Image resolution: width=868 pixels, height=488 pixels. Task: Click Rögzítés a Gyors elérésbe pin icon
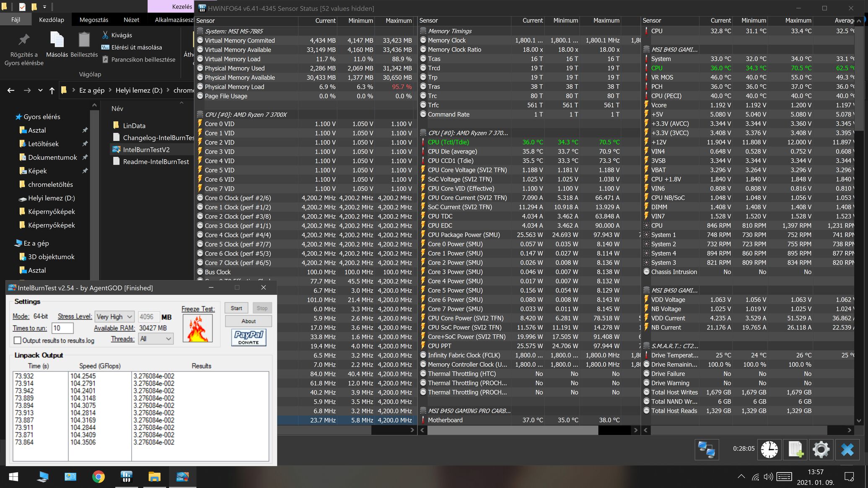coord(24,40)
